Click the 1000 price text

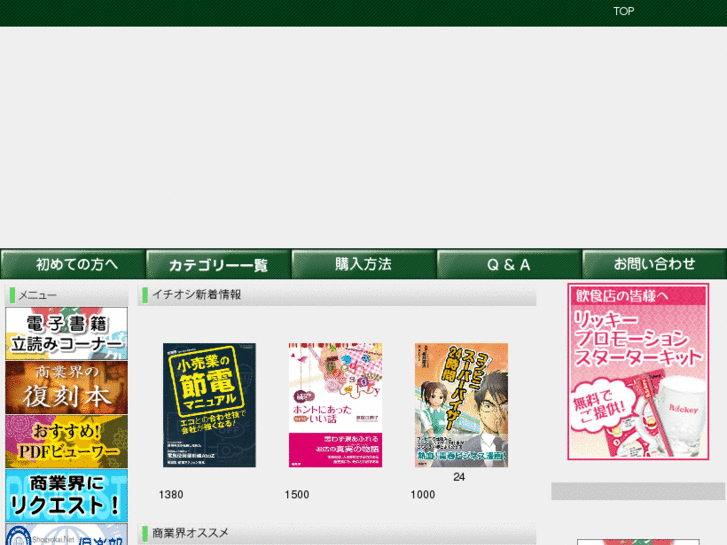pos(423,495)
